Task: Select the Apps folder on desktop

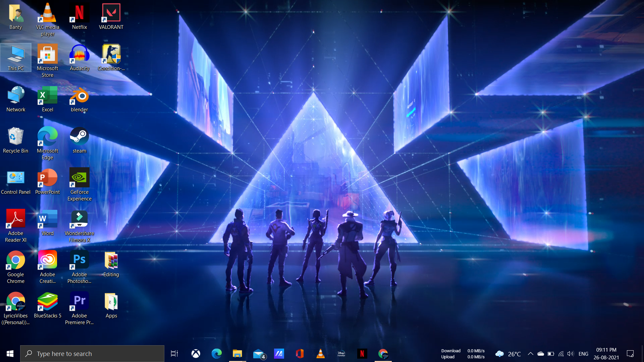Action: (x=111, y=305)
